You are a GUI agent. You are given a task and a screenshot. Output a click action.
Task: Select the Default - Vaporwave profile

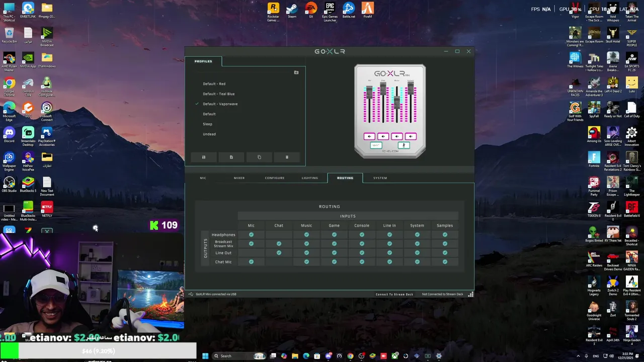[x=220, y=104]
